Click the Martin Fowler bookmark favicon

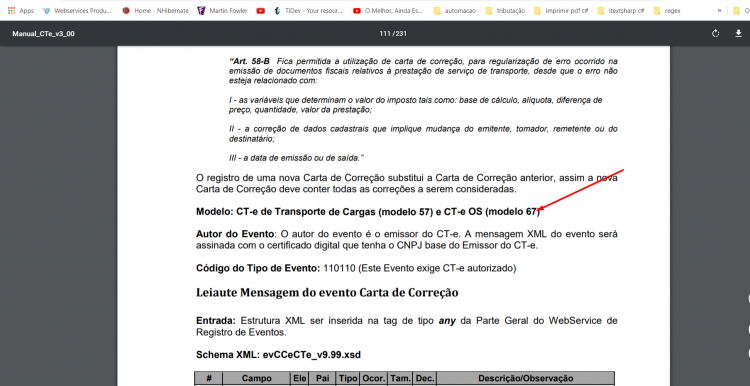[x=201, y=11]
